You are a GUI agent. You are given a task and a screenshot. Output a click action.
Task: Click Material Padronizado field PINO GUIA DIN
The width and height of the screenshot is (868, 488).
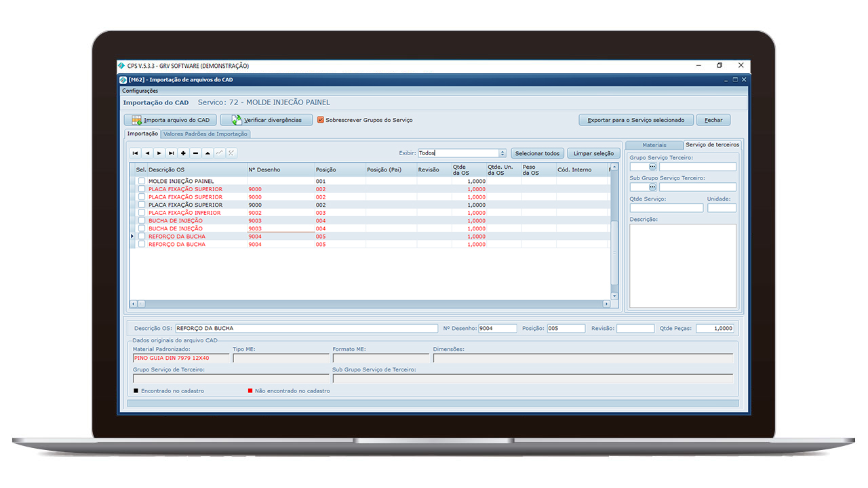pyautogui.click(x=180, y=358)
